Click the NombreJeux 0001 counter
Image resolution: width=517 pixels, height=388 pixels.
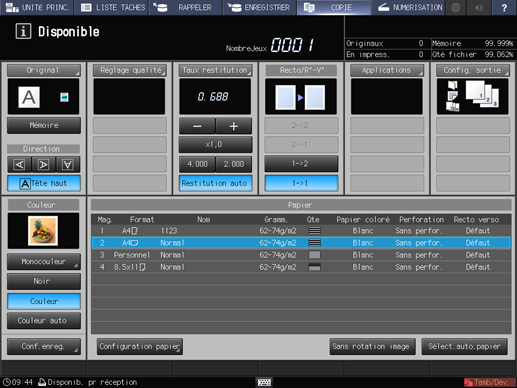[292, 45]
